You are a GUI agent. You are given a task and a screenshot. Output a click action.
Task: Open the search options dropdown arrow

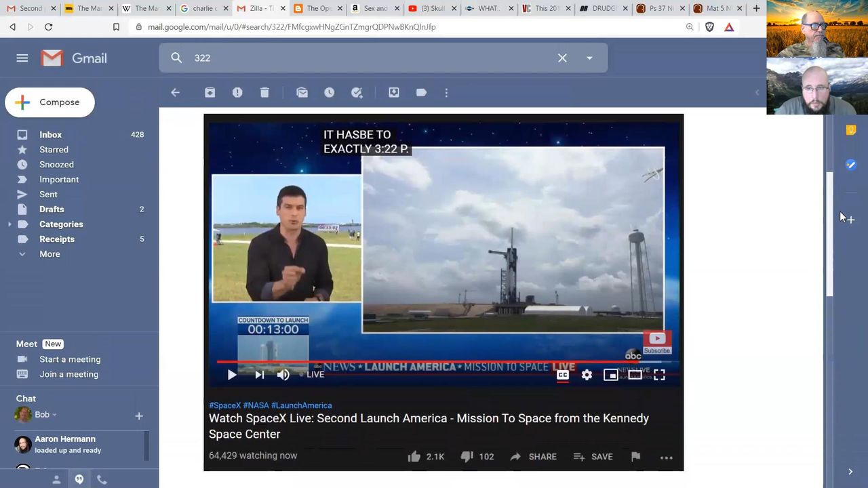(x=589, y=58)
